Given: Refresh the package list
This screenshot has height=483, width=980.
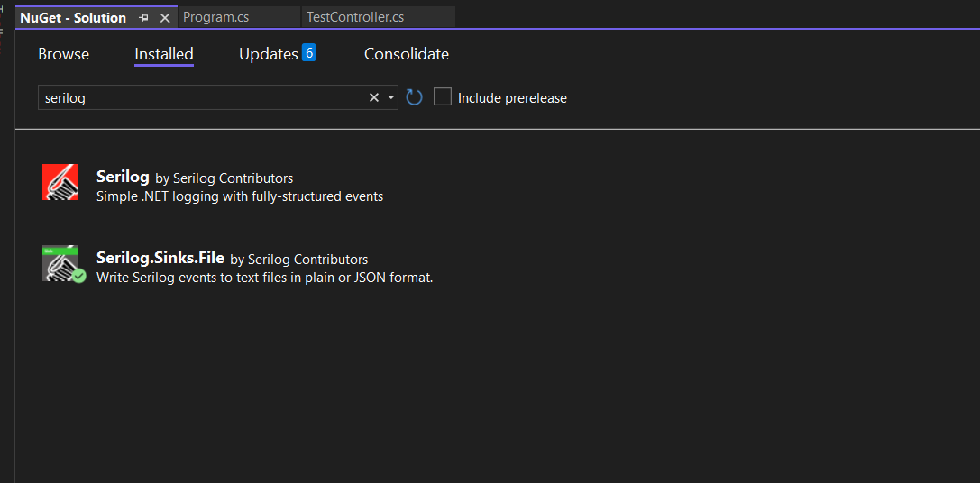Looking at the screenshot, I should 415,97.
